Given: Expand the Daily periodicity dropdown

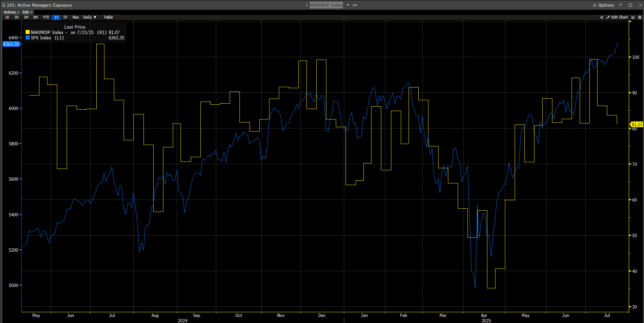Looking at the screenshot, I should [x=90, y=17].
